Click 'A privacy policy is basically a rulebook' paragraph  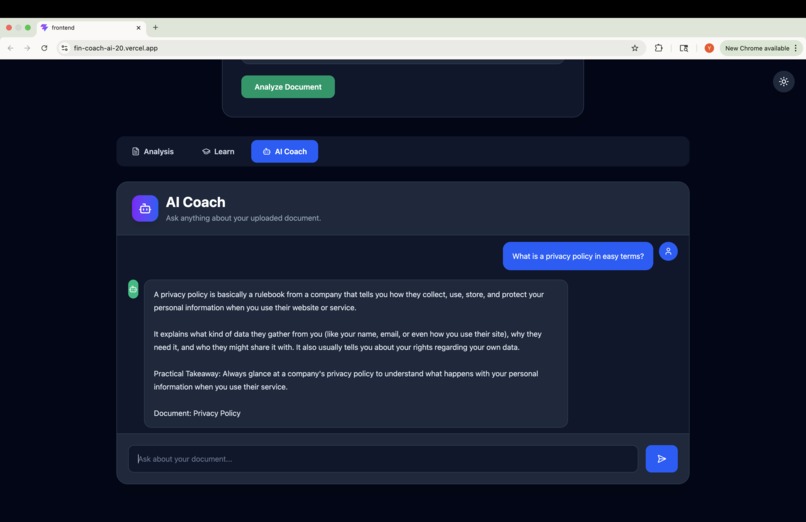[349, 301]
